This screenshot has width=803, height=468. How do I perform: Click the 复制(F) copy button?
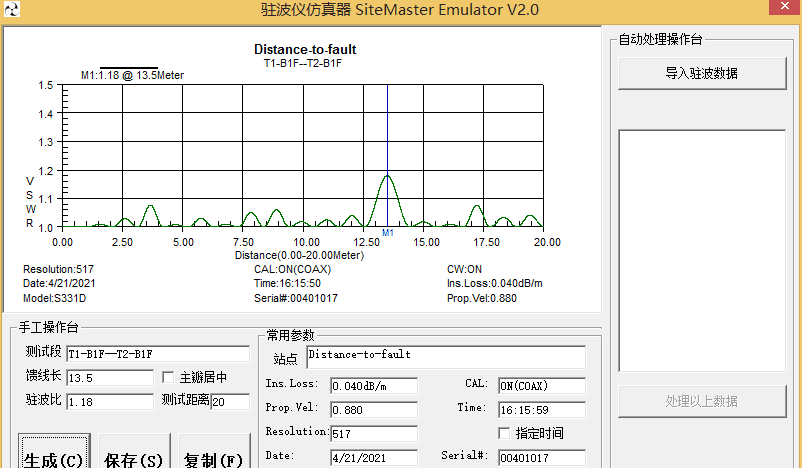pos(213,459)
